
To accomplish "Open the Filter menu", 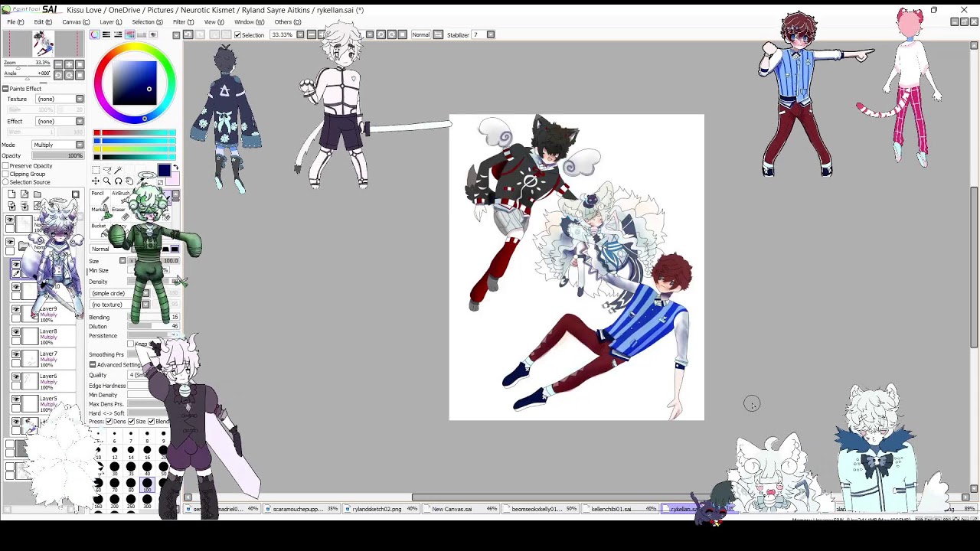I will tap(183, 21).
